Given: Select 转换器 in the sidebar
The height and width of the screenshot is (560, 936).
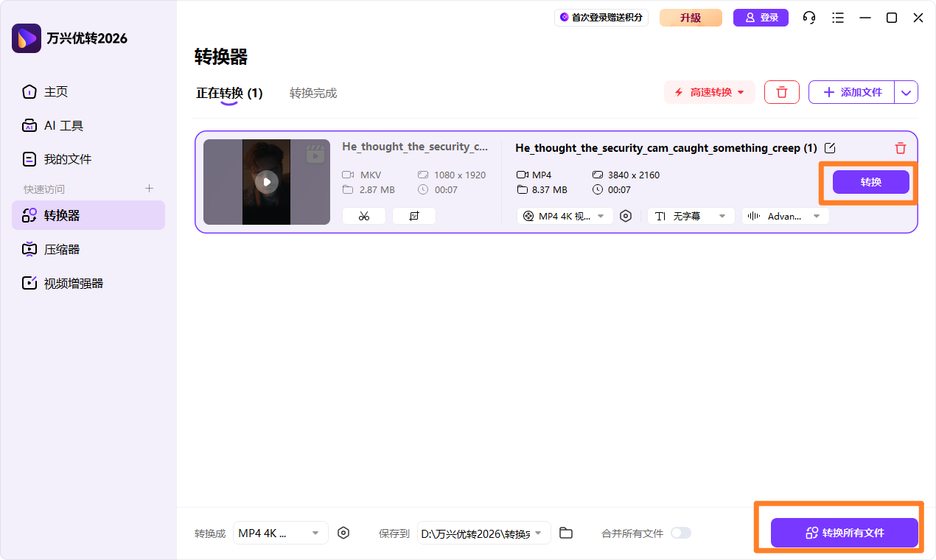Looking at the screenshot, I should 88,215.
